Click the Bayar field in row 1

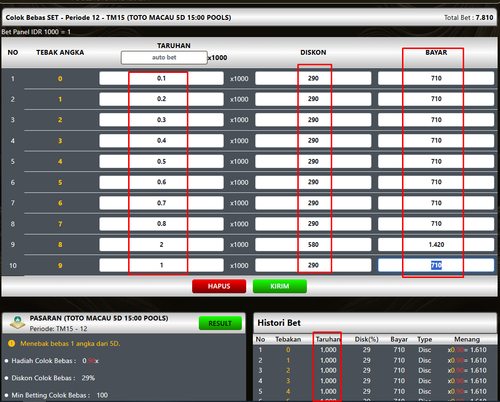tap(436, 78)
